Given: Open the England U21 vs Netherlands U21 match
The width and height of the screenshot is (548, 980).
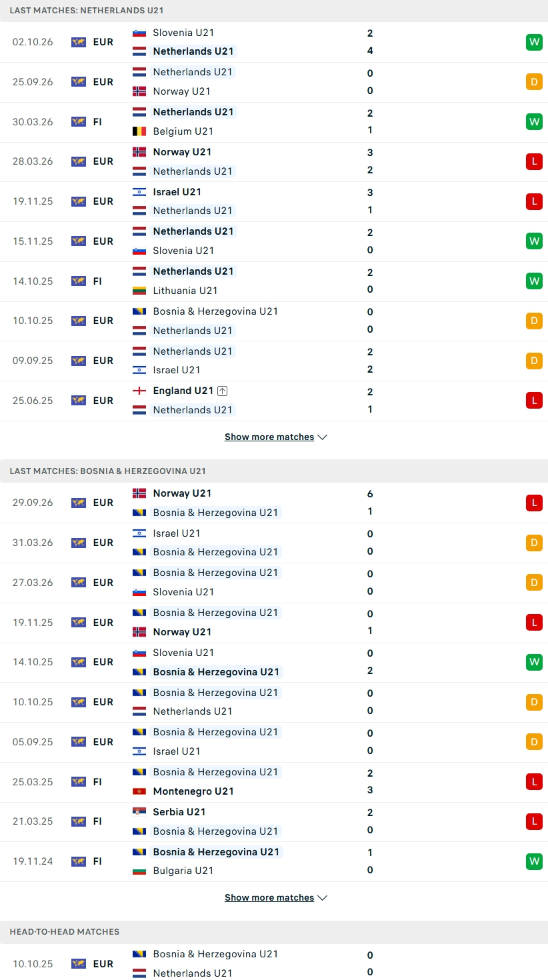Looking at the screenshot, I should 274,401.
